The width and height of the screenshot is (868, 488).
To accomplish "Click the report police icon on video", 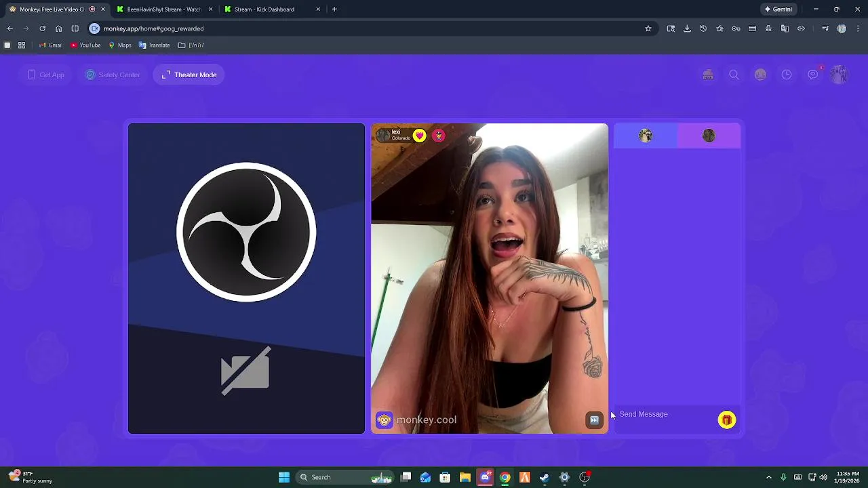I will coord(439,136).
